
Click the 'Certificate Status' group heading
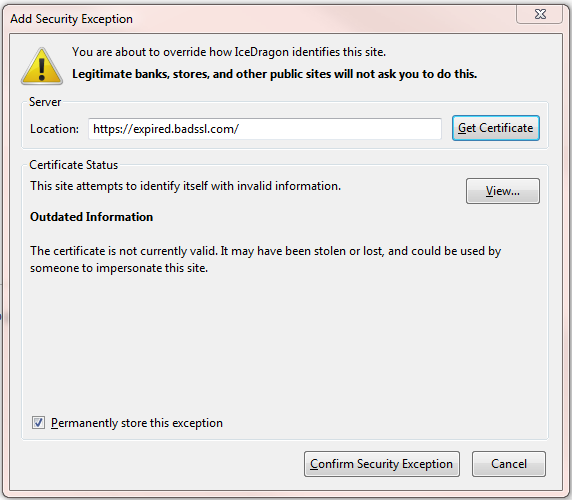coord(74,165)
